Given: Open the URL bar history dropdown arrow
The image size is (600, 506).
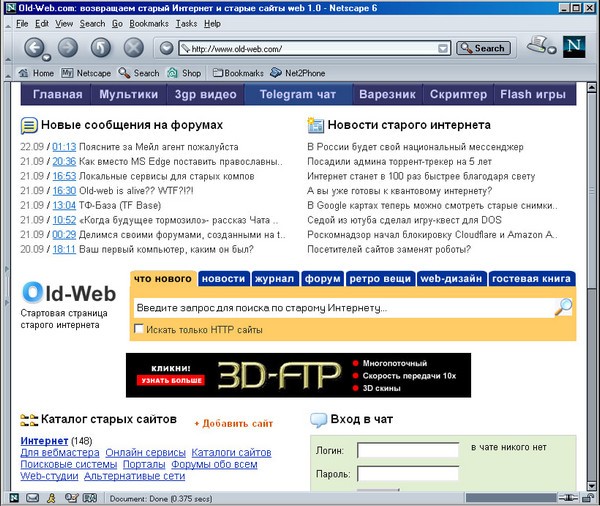Looking at the screenshot, I should (442, 48).
